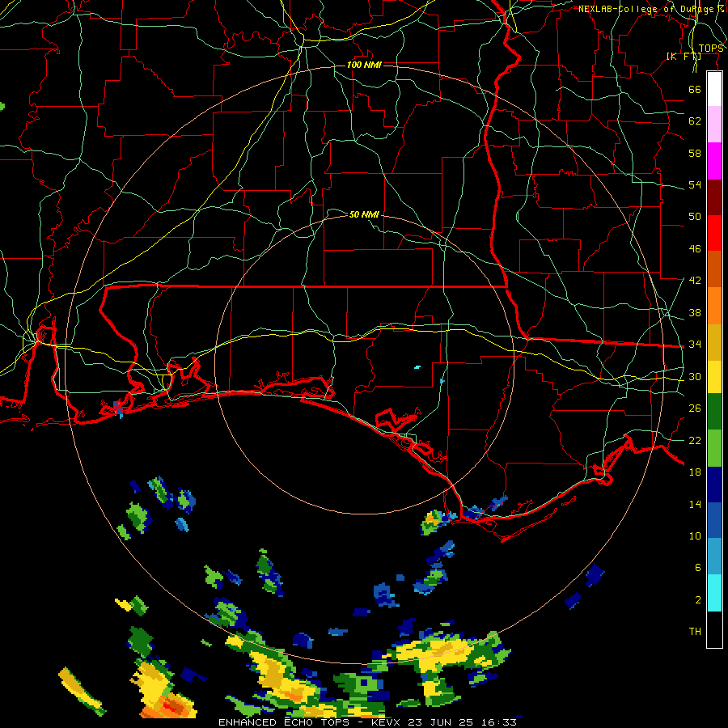Click the legend value 42

click(695, 281)
